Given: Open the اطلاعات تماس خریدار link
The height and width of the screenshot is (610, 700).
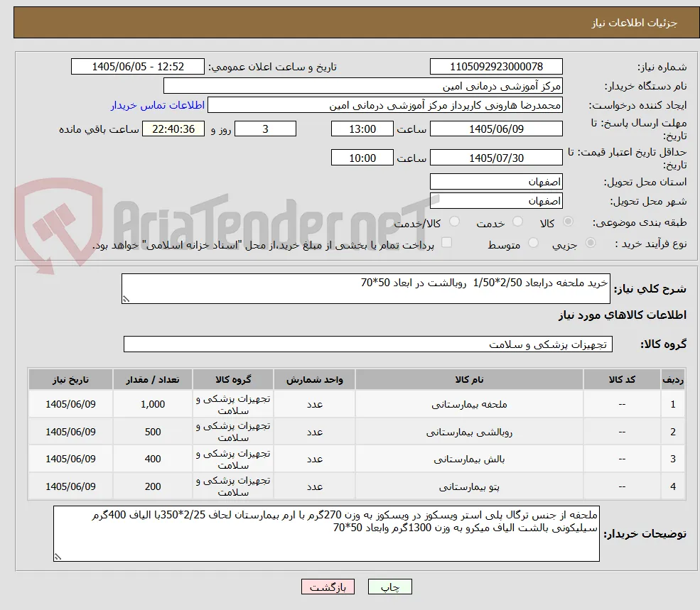Looking at the screenshot, I should [x=158, y=105].
